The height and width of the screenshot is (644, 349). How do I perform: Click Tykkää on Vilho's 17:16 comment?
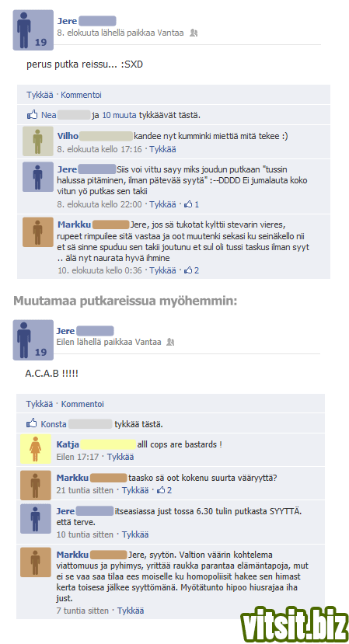[x=162, y=149]
